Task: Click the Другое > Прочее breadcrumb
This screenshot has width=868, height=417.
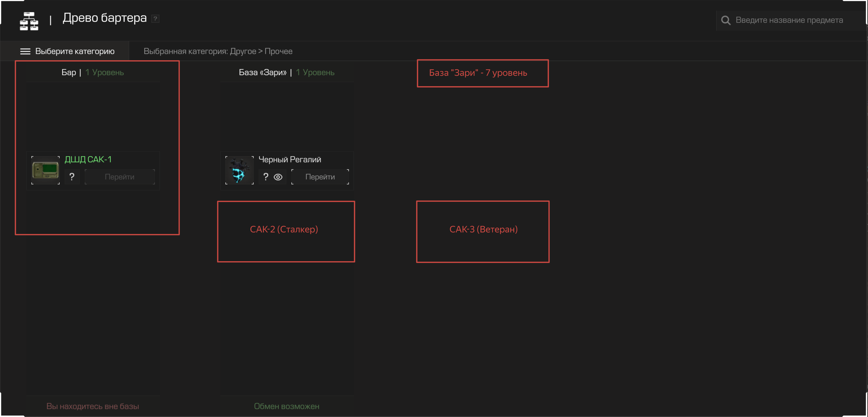Action: tap(261, 51)
